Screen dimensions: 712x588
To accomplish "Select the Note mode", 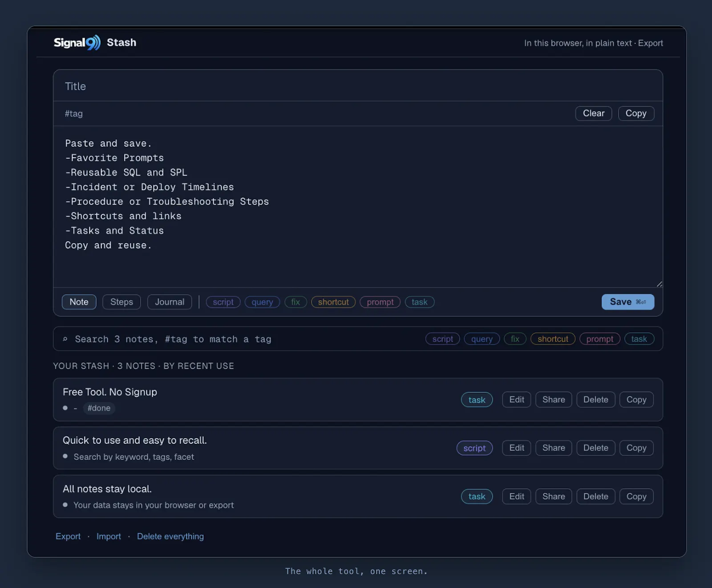I will click(79, 302).
